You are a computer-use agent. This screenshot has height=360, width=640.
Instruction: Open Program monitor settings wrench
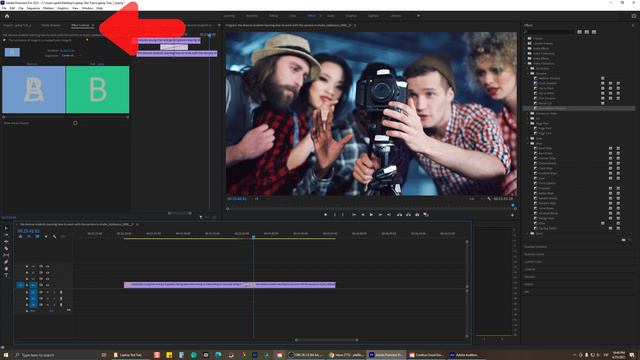pos(489,199)
